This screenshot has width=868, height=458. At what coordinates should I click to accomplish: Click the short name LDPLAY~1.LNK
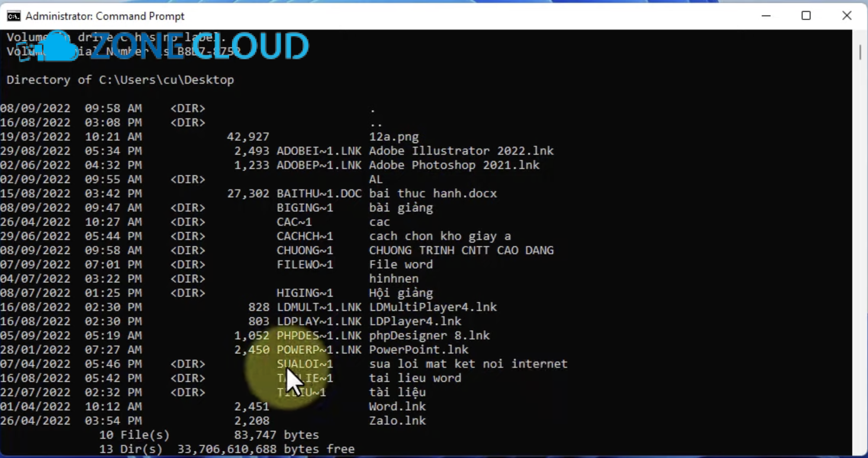pos(319,321)
